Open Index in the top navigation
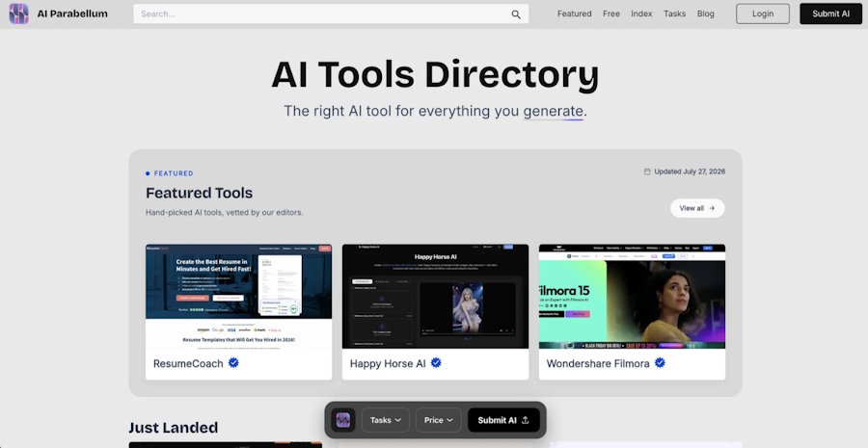The image size is (868, 448). 641,13
